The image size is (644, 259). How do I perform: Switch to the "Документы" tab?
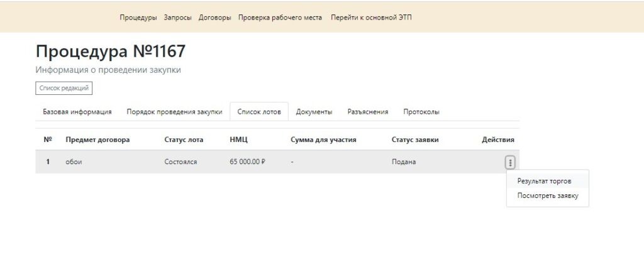tap(314, 112)
